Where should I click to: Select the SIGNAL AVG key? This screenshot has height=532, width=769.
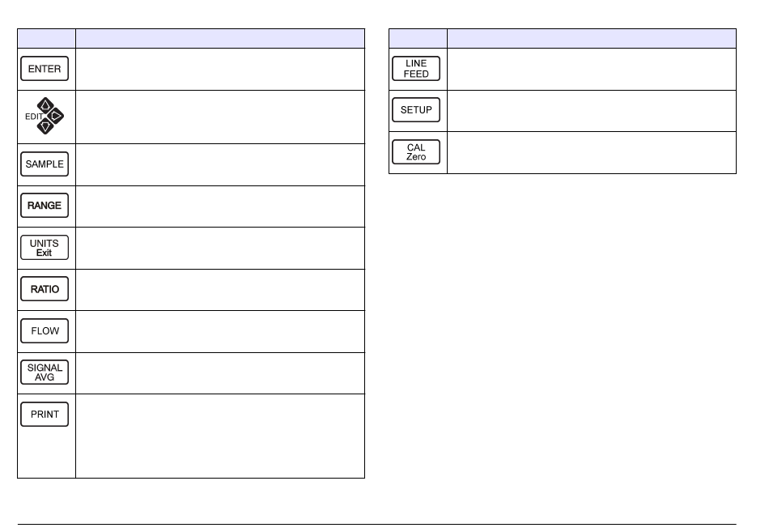(x=45, y=372)
